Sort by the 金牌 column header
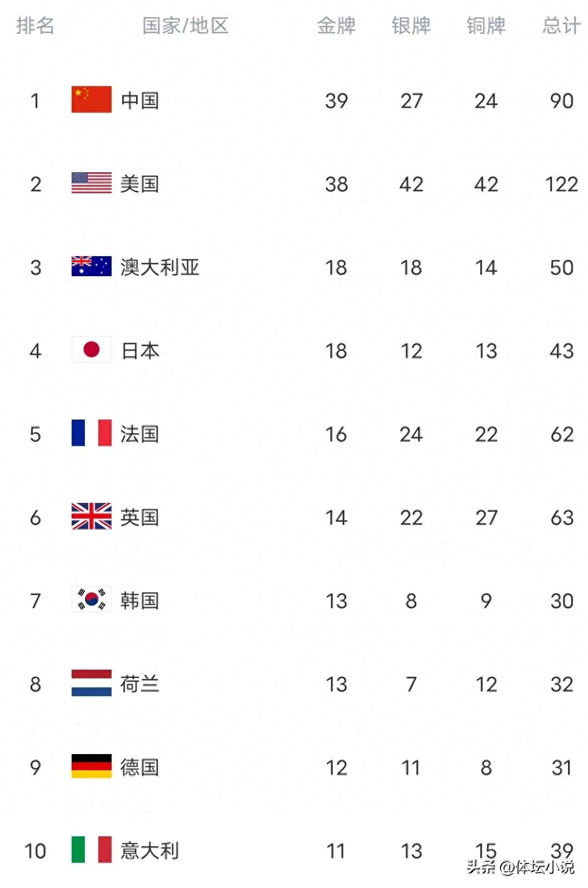The width and height of the screenshot is (588, 888). [336, 26]
